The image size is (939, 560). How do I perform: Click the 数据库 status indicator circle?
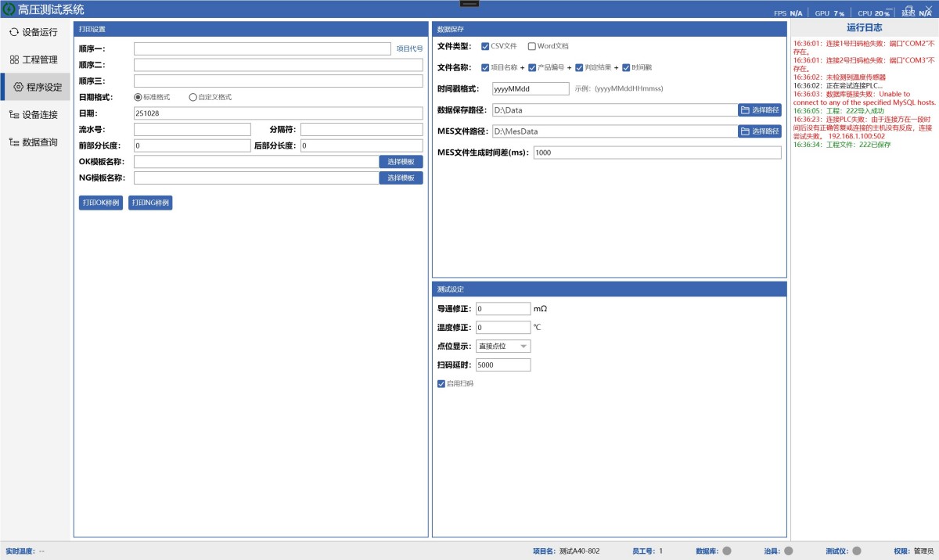[x=727, y=551]
